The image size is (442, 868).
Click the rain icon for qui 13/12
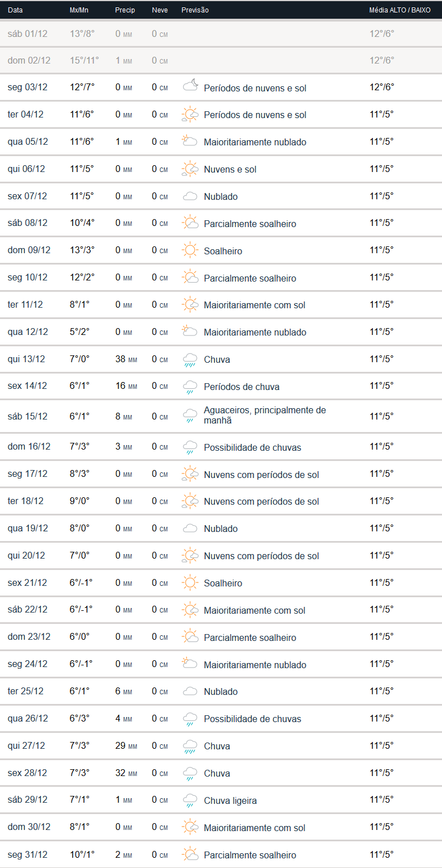[x=190, y=359]
